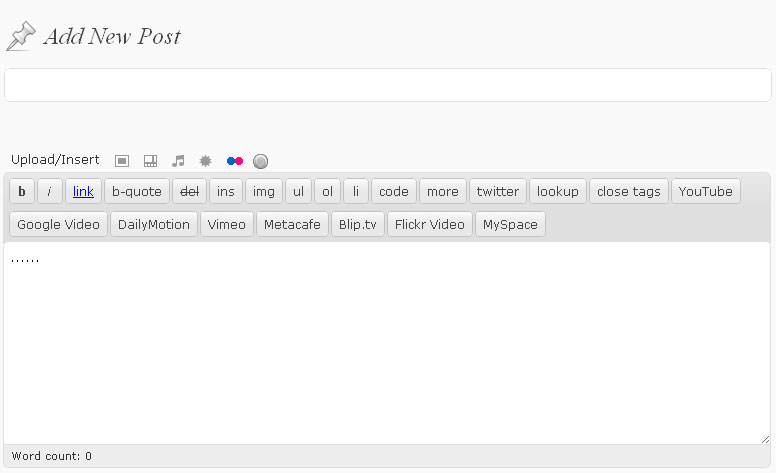The image size is (776, 473).
Task: Click the Add Video filmstrip icon
Action: point(150,161)
